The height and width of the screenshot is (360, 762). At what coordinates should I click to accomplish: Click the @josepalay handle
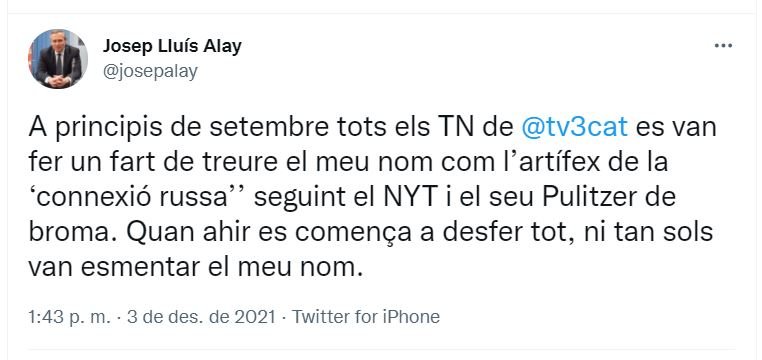(x=150, y=72)
